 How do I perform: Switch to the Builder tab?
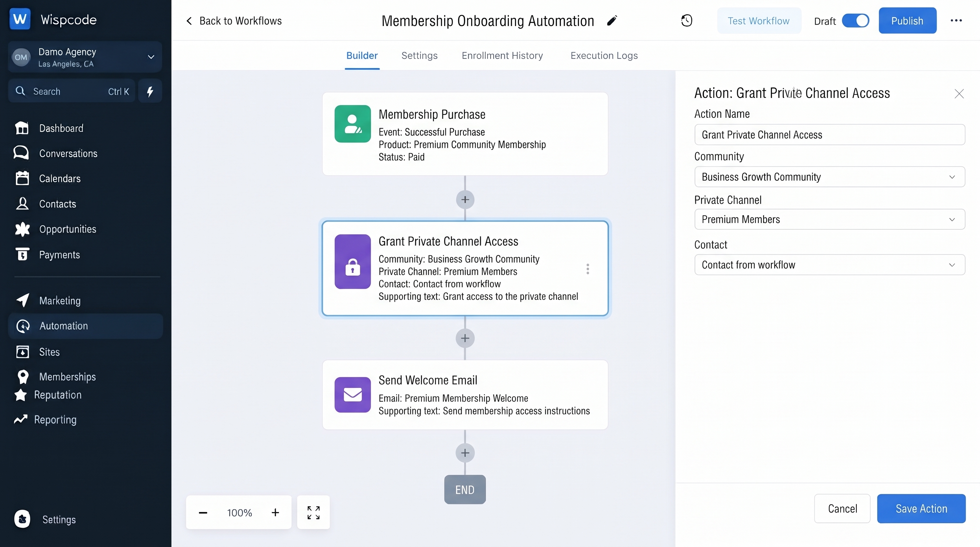coord(362,56)
